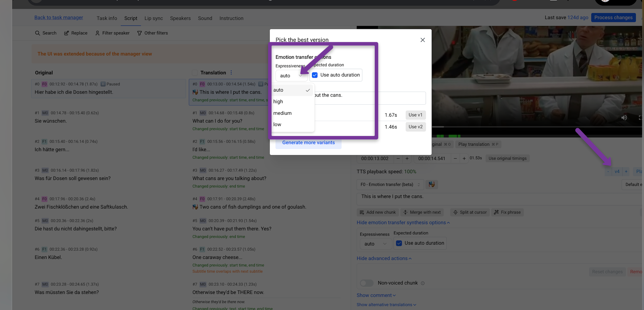The width and height of the screenshot is (644, 310).
Task: Click Play translation button
Action: 478,144
